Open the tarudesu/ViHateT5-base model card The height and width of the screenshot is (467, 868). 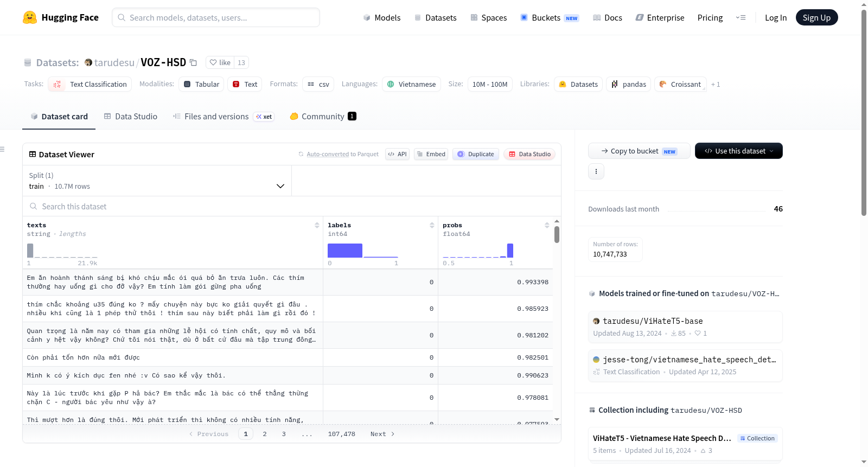685,327
